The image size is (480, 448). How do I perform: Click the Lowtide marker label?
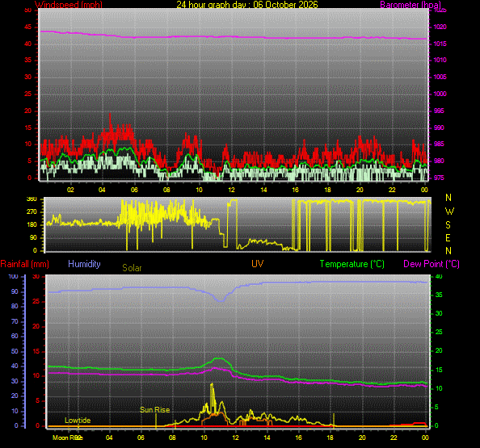pos(78,421)
